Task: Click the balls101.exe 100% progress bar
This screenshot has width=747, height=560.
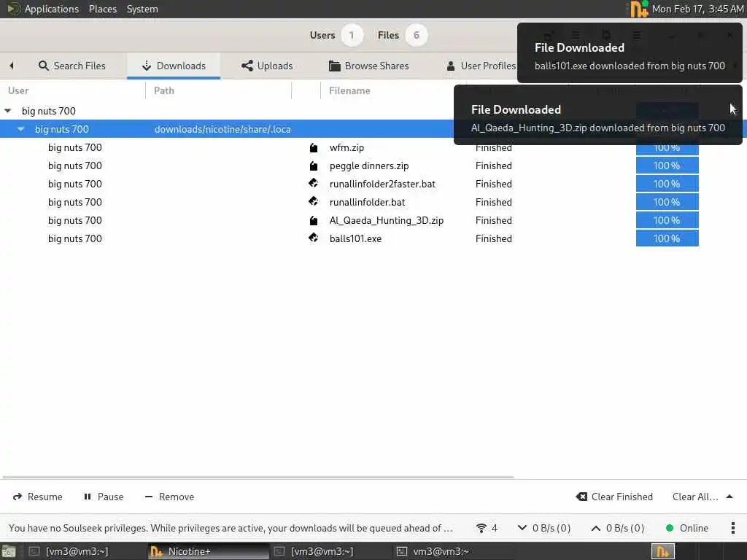Action: coord(667,238)
